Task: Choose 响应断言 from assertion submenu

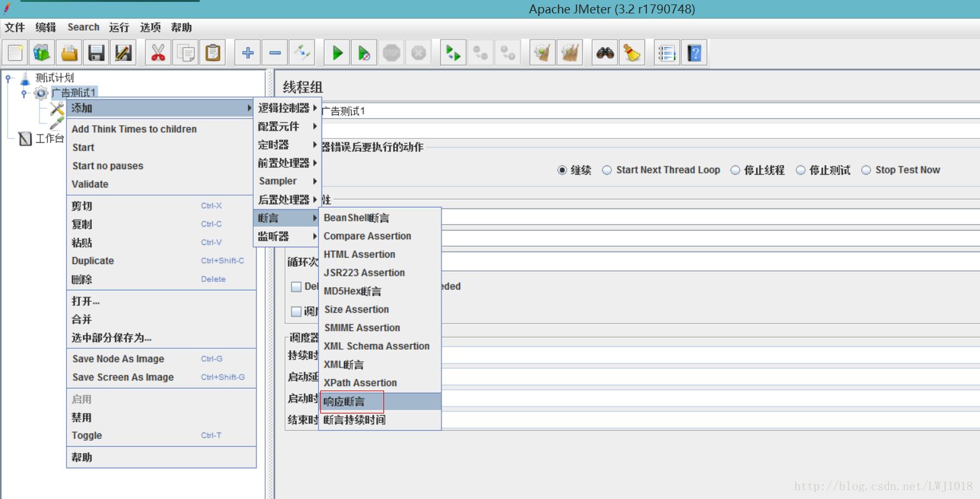Action: [380, 401]
